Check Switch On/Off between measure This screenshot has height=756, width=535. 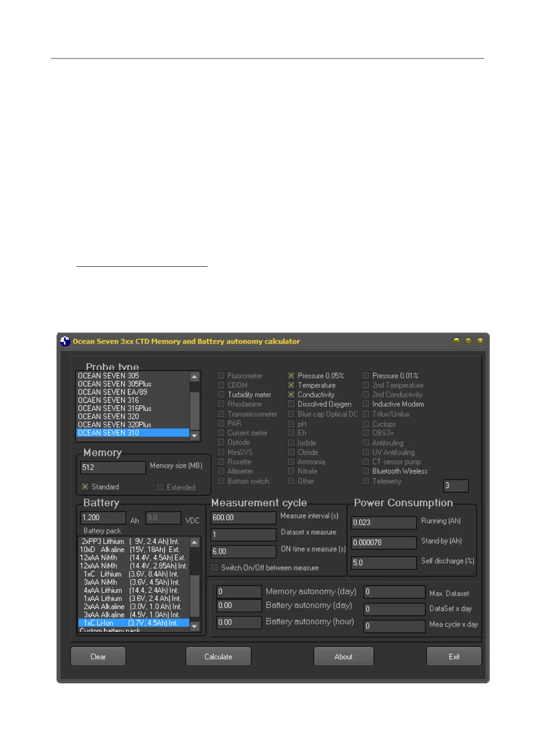(215, 567)
